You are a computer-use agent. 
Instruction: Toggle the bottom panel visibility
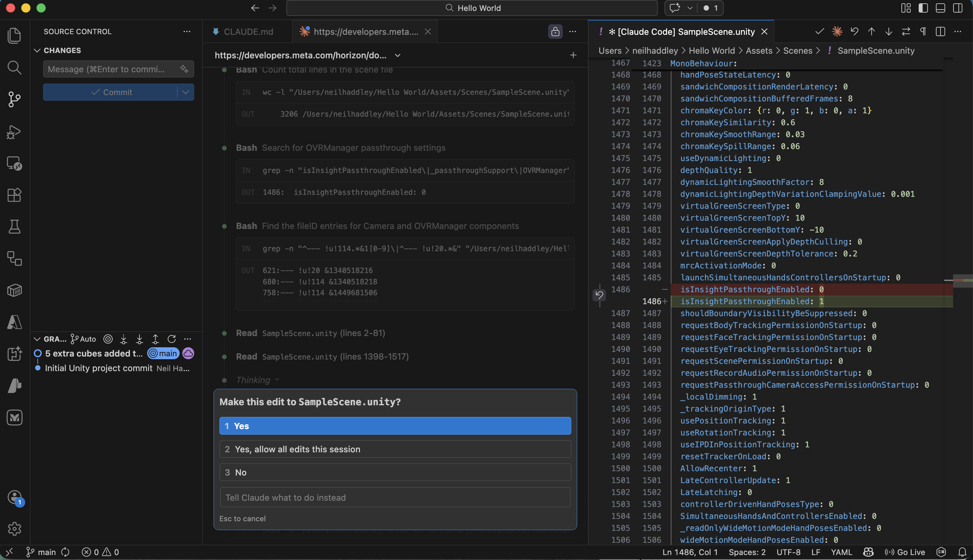coord(940,8)
